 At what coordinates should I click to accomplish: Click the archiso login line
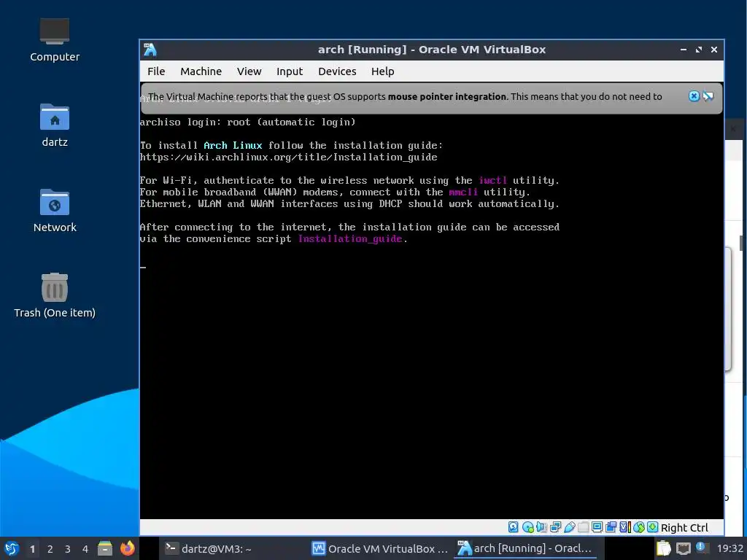click(x=248, y=122)
